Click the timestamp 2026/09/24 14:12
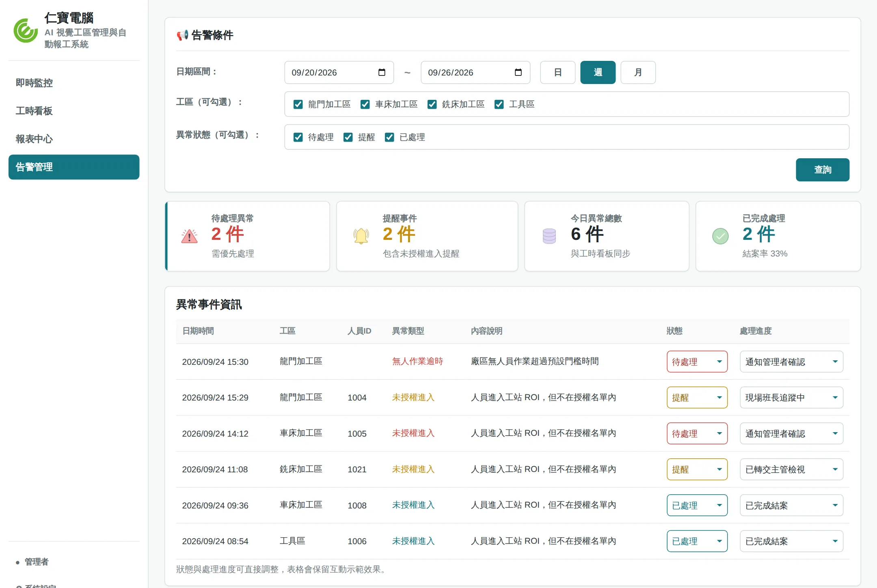The width and height of the screenshot is (877, 588). pyautogui.click(x=215, y=433)
